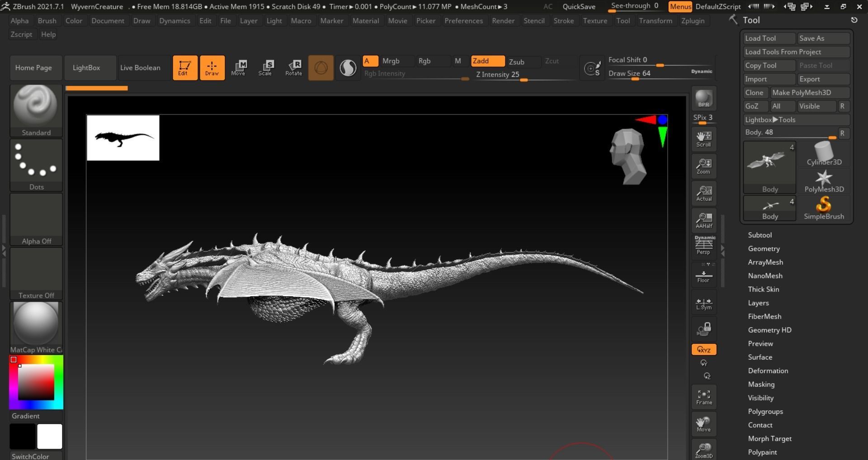Open the Zplugin menu
Viewport: 868px width, 460px height.
(693, 21)
